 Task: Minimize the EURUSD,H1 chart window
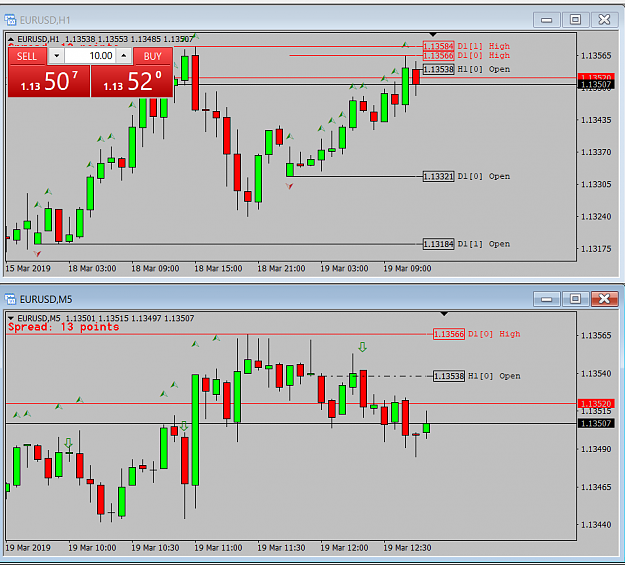(x=546, y=20)
